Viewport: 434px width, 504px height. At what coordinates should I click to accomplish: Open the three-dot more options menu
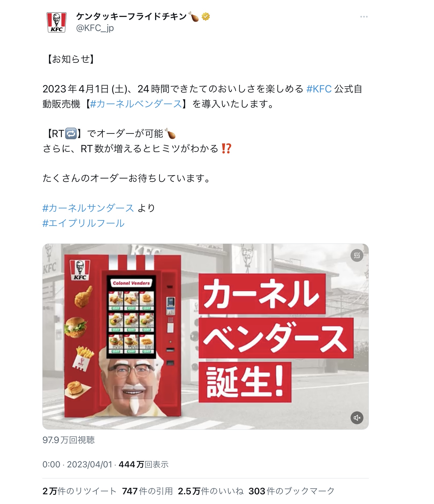364,17
